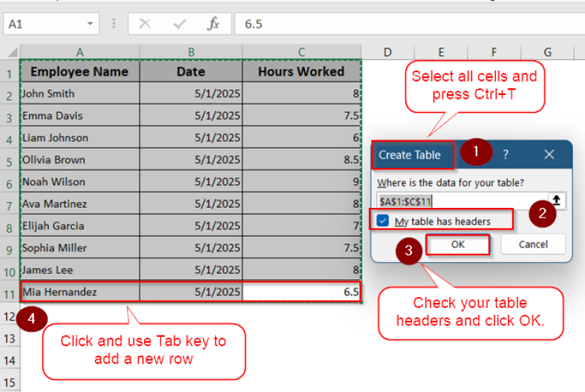Select row 13 header
The width and height of the screenshot is (585, 392).
(9, 339)
